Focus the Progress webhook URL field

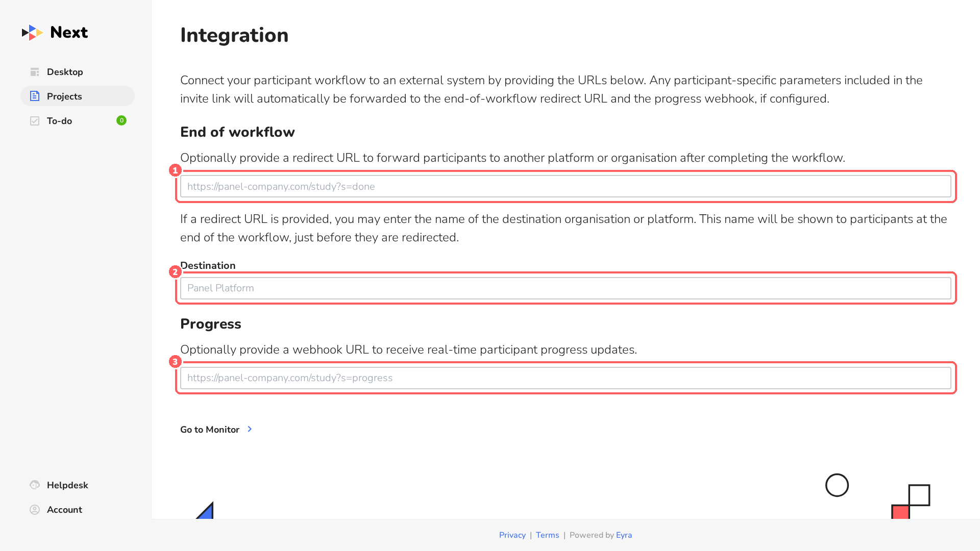[566, 378]
